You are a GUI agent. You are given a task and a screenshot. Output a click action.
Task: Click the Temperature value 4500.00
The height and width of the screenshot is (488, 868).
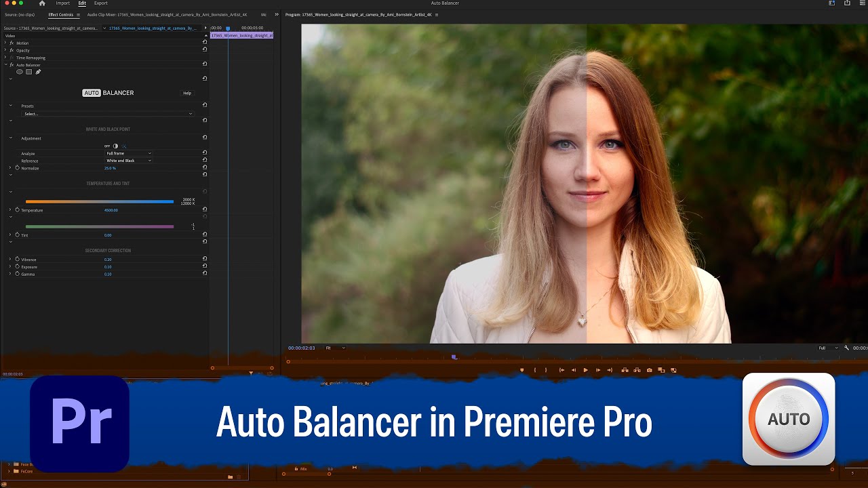111,210
